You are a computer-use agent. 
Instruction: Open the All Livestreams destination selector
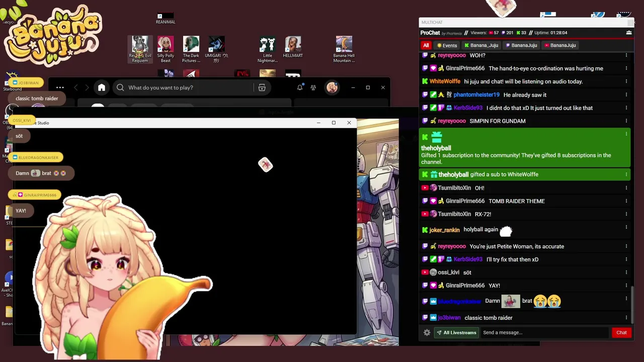click(456, 332)
